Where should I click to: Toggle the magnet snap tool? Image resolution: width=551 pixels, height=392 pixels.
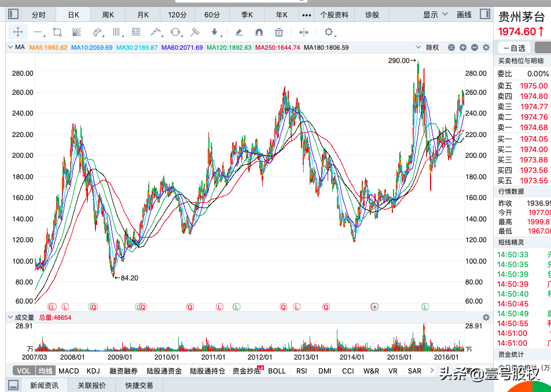[x=259, y=32]
